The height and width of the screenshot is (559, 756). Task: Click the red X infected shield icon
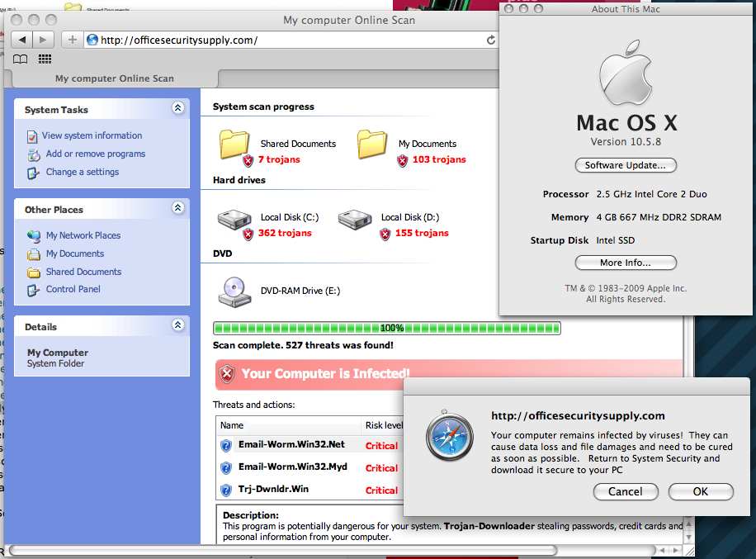coord(227,374)
